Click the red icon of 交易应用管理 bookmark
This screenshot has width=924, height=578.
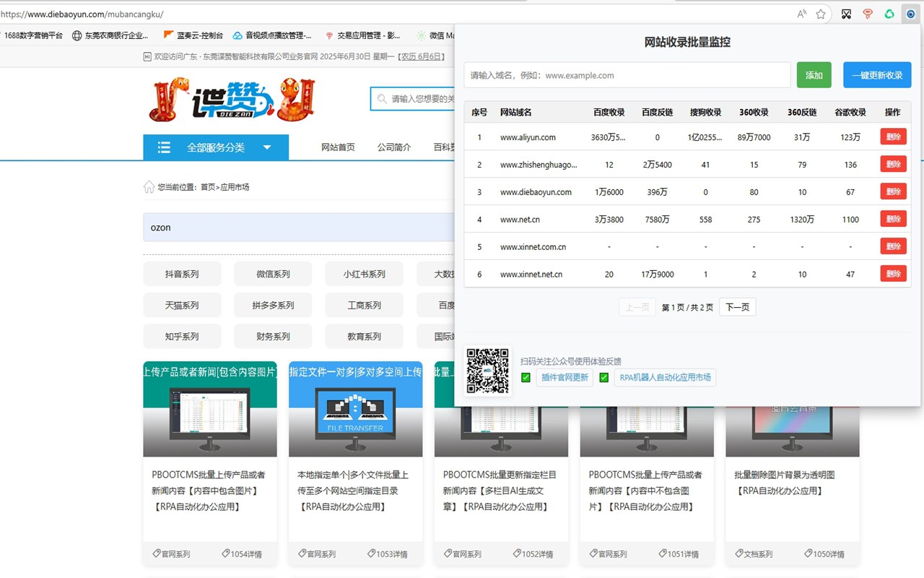pos(329,35)
